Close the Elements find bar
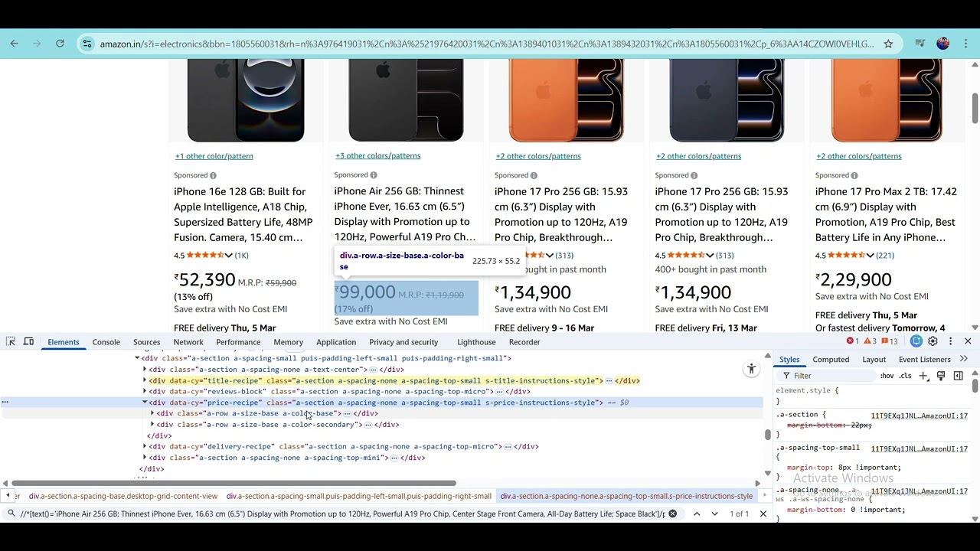980x551 pixels. coord(763,514)
